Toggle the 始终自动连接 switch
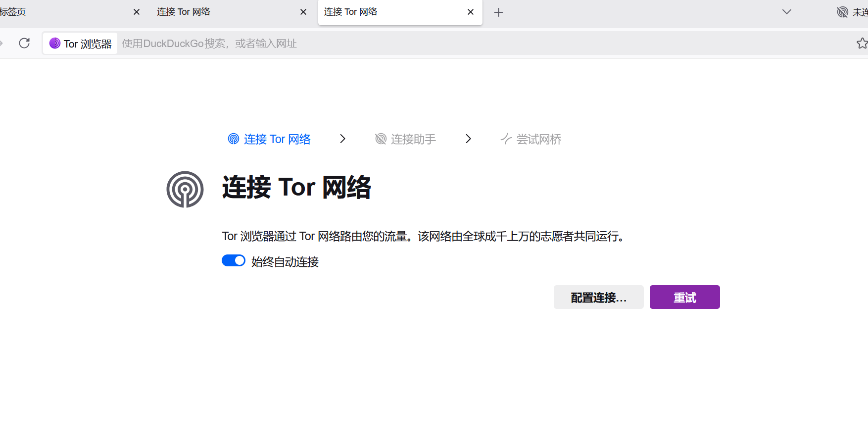Viewport: 868px width, 448px height. click(x=234, y=260)
